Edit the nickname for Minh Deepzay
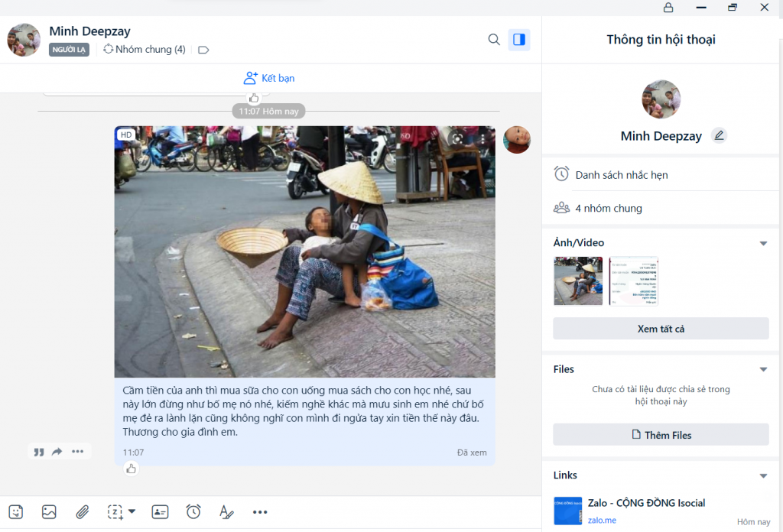The width and height of the screenshot is (783, 532). tap(718, 136)
